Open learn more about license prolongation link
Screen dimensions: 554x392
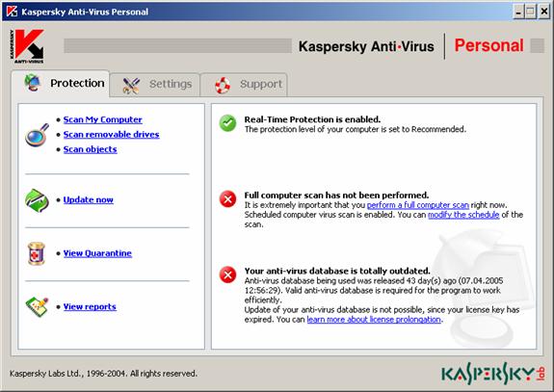(374, 320)
